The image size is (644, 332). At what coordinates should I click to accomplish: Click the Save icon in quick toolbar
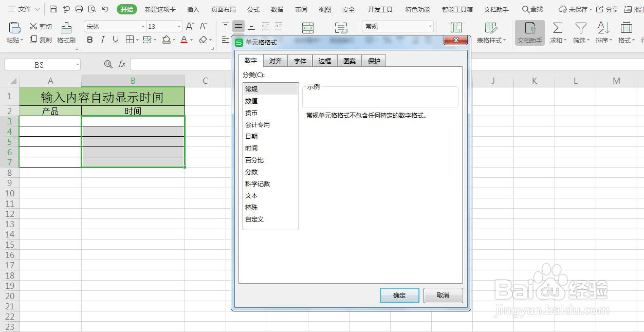[53, 9]
